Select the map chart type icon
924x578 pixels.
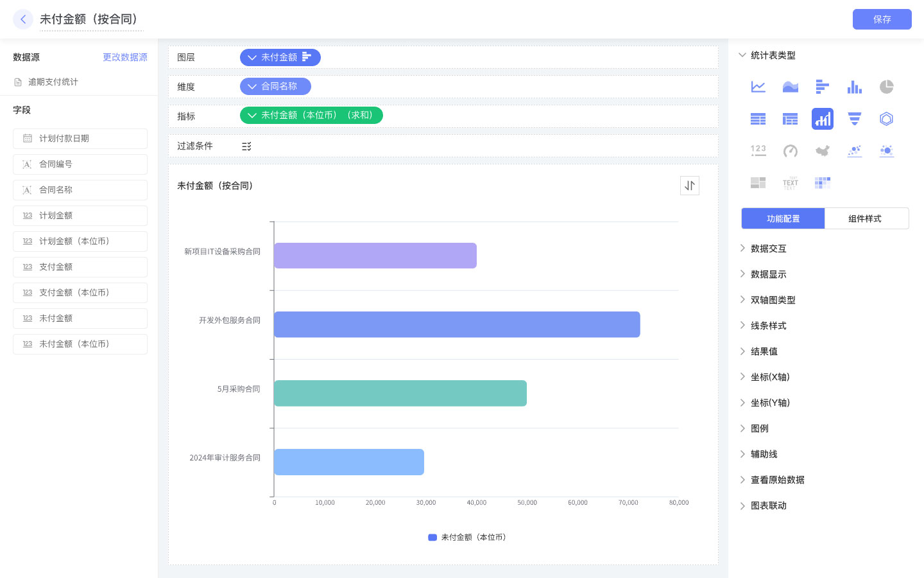pos(822,151)
